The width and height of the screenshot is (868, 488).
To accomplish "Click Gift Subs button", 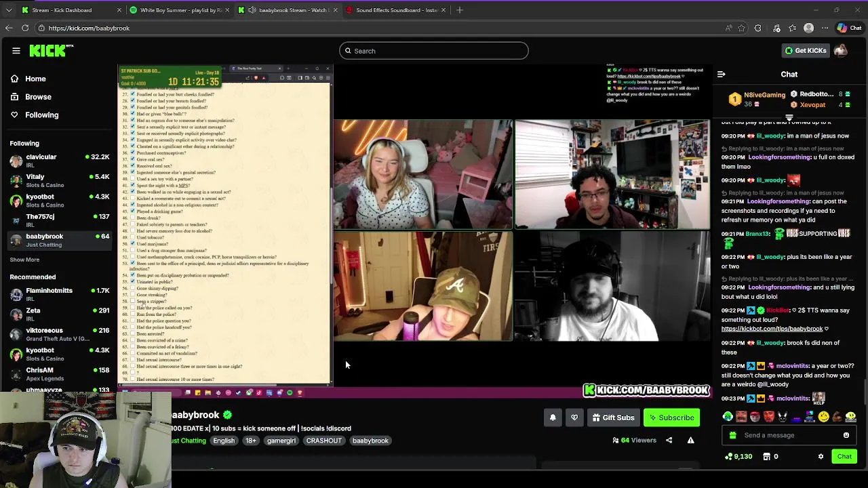I will point(613,418).
